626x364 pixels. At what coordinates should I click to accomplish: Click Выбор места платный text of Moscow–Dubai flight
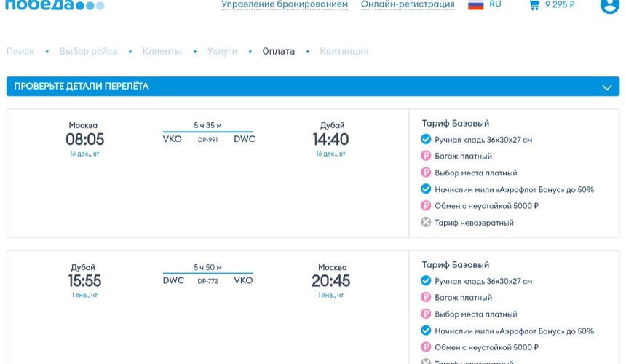point(476,173)
